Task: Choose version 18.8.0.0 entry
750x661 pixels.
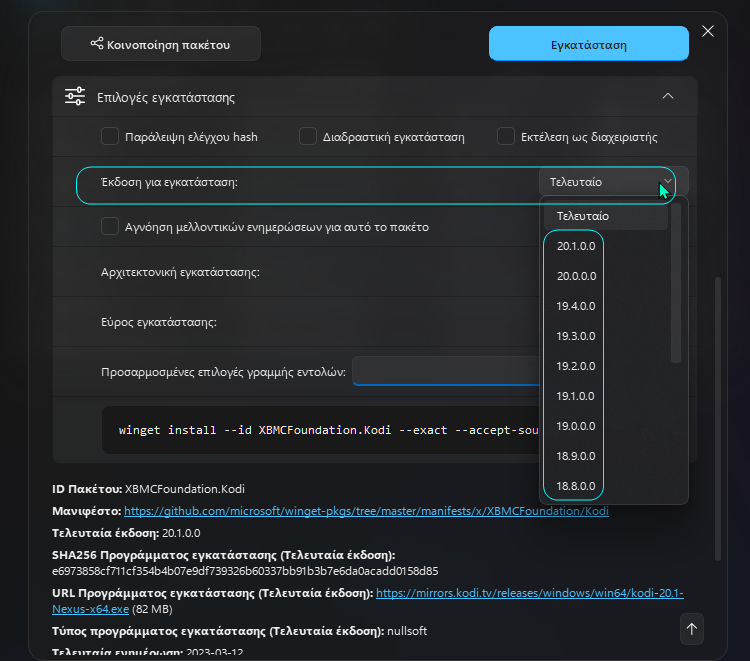Action: (576, 486)
